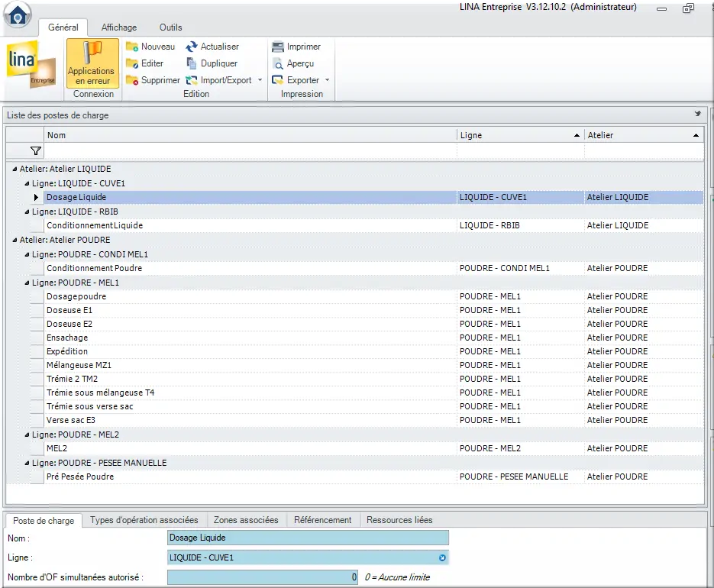The width and height of the screenshot is (714, 588).
Task: Click the Dupliquer copy icon
Action: tap(192, 63)
